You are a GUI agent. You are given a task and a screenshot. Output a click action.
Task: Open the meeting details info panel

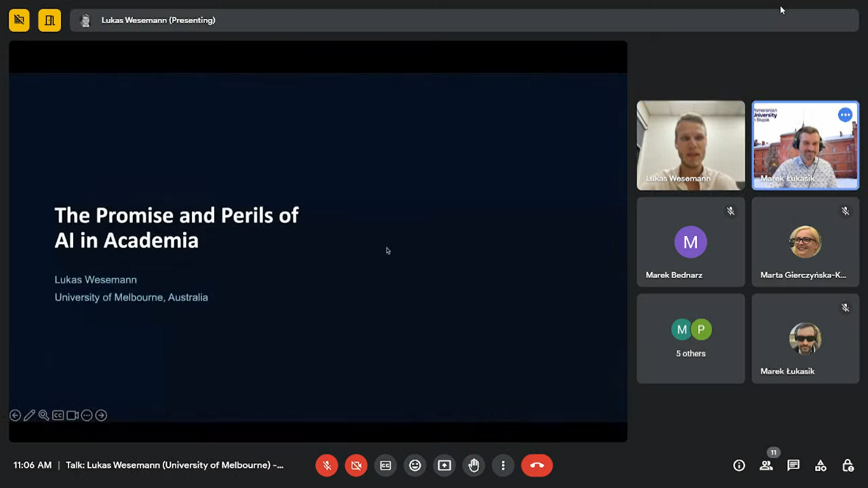point(739,466)
